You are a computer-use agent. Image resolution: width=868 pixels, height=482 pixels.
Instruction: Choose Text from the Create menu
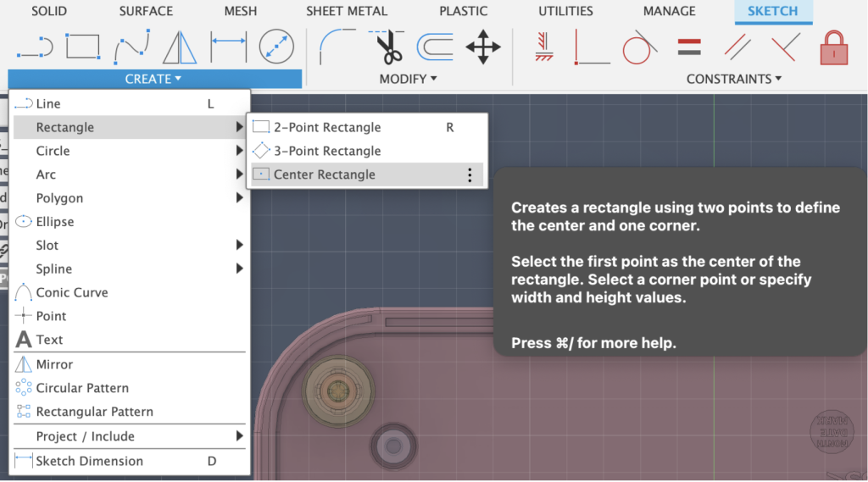tap(130, 339)
